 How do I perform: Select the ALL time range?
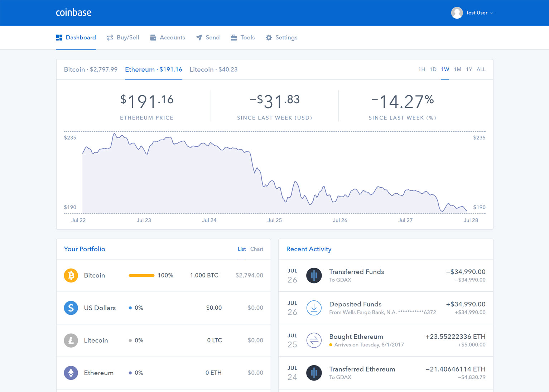click(x=481, y=69)
